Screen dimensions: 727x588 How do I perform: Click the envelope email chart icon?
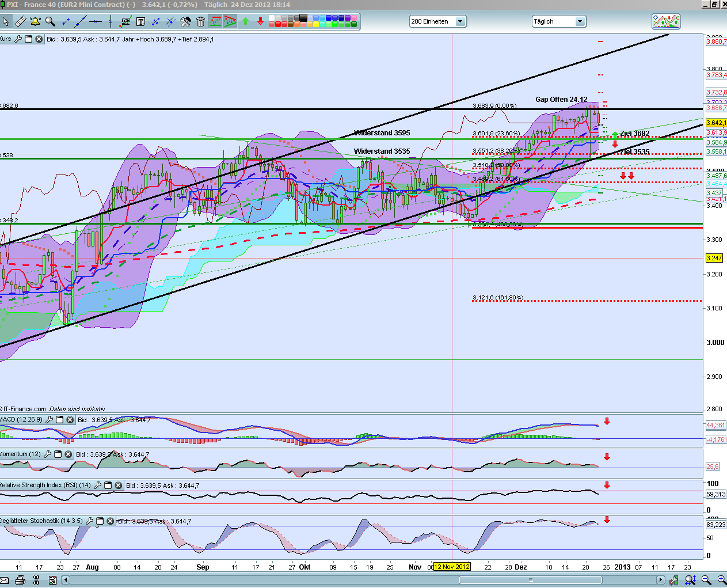click(5, 580)
